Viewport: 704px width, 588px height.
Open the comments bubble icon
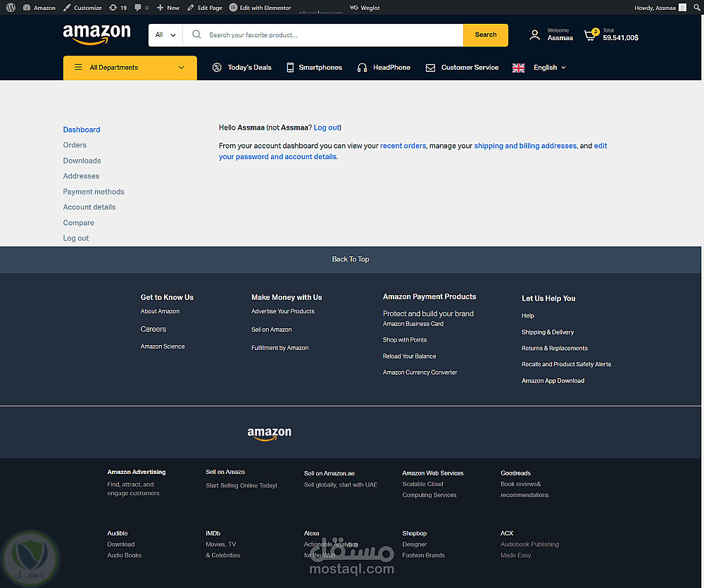click(x=138, y=8)
